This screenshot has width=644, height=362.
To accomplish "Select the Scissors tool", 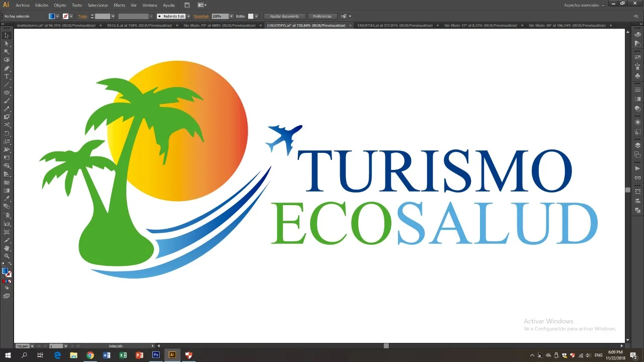I will pos(7,125).
